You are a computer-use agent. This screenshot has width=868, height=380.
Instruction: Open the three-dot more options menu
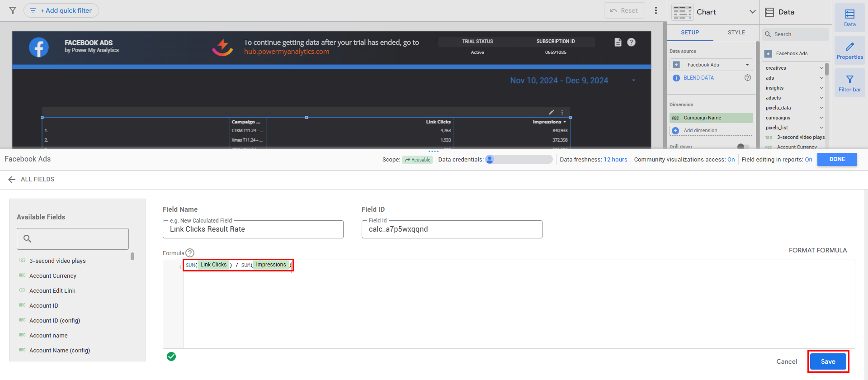coord(656,10)
